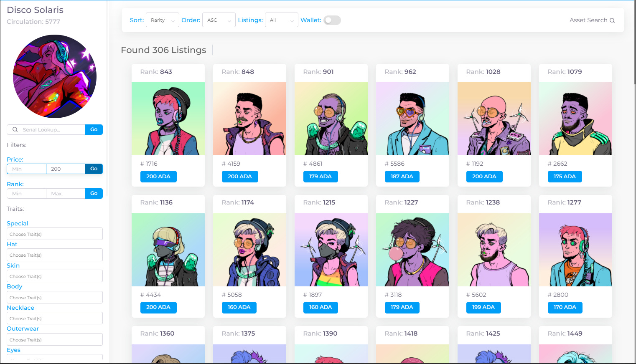This screenshot has width=636, height=364.
Task: Click the Rank Max input
Action: click(x=66, y=193)
